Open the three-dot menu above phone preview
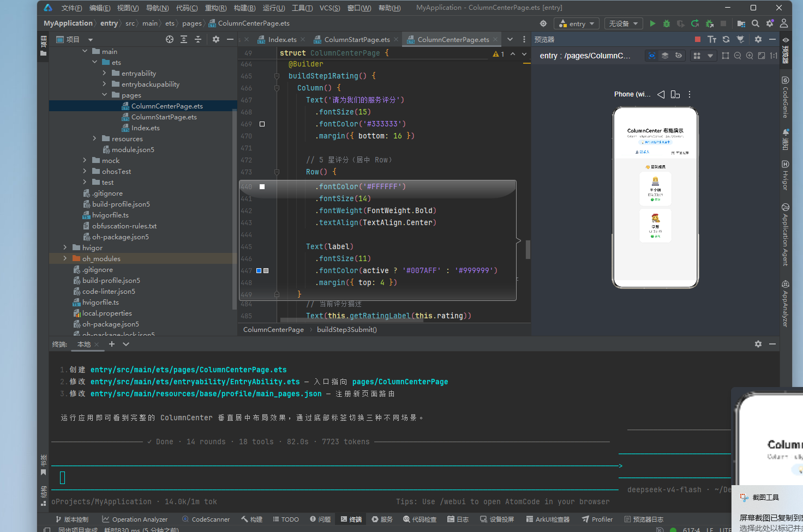The image size is (803, 532). (x=690, y=94)
